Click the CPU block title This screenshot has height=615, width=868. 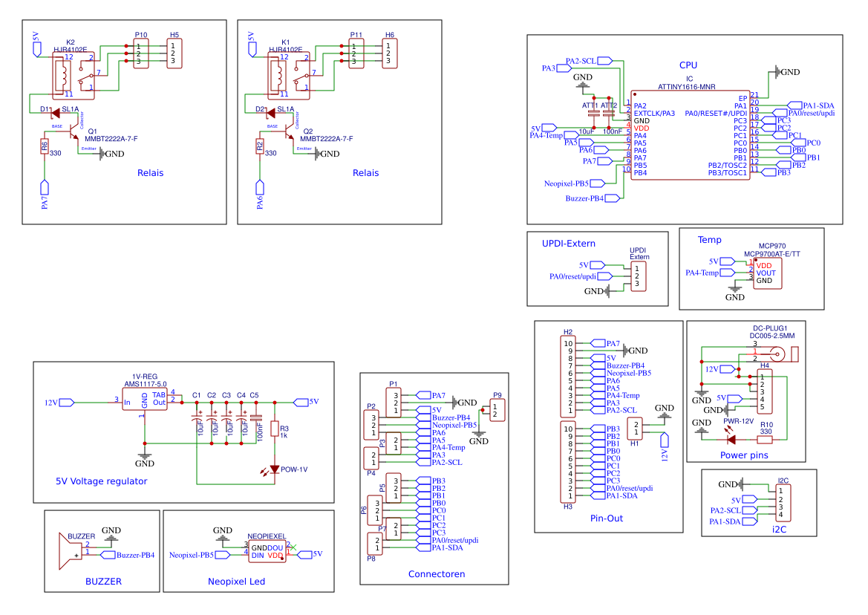[688, 65]
